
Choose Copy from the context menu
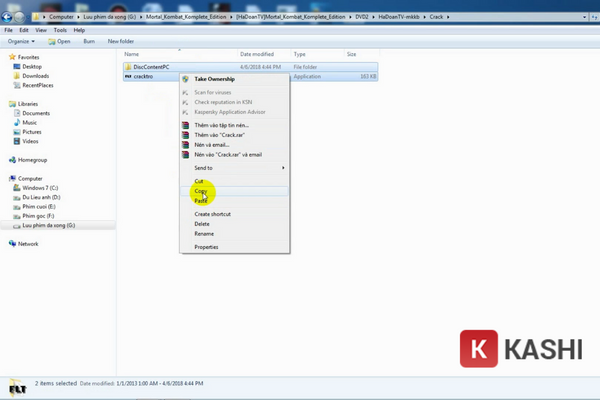coord(201,191)
